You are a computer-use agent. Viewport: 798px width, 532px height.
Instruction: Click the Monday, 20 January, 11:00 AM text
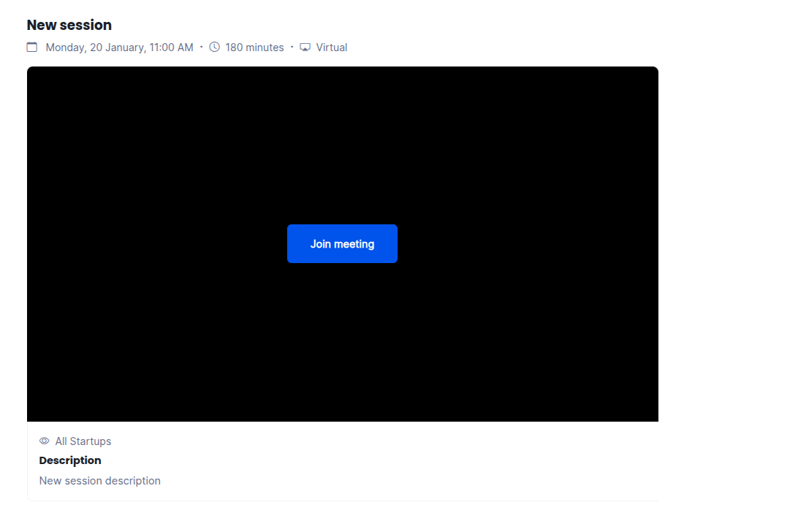point(120,47)
